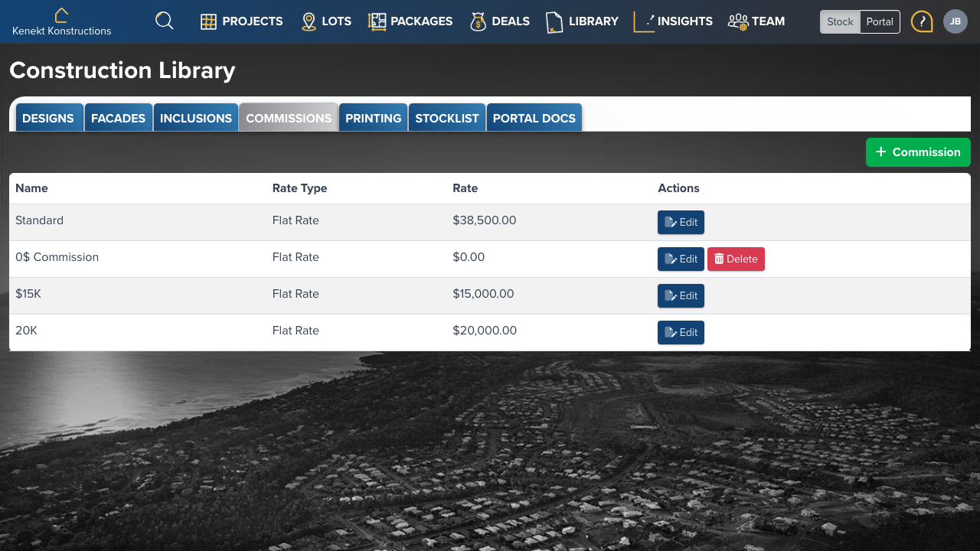Viewport: 980px width, 551px height.
Task: Click the Team people icon
Action: 738,21
